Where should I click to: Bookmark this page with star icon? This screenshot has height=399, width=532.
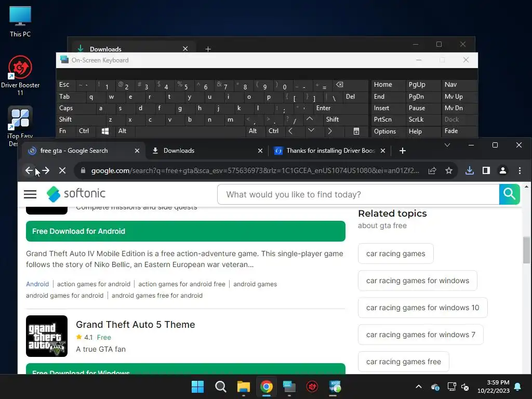click(449, 170)
